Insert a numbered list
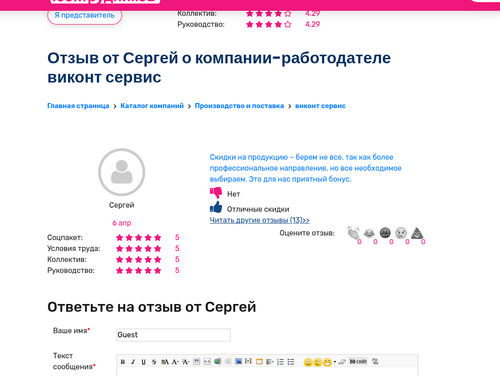The image size is (500, 376). (x=280, y=362)
